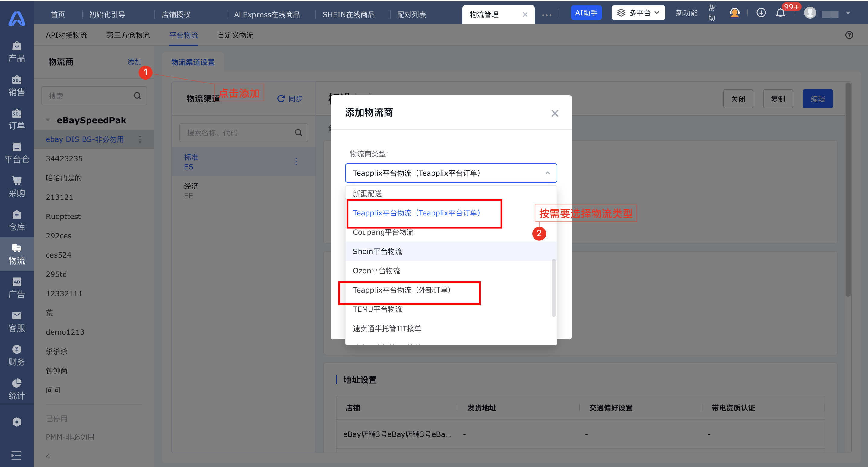868x467 pixels.
Task: Select Teapplix平台物流（Teapplix平台订单）in the option list
Action: coord(451,213)
